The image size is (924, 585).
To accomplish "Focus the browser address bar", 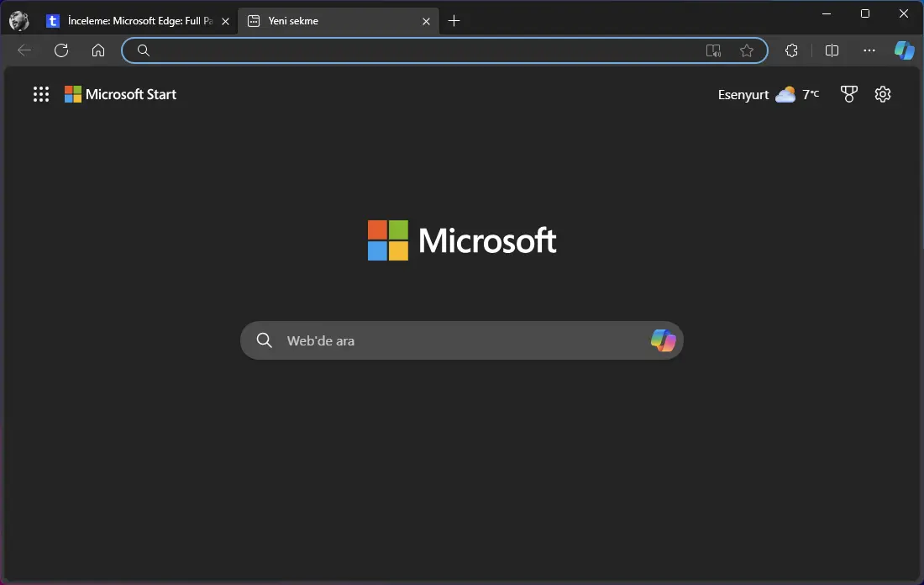I will [444, 50].
